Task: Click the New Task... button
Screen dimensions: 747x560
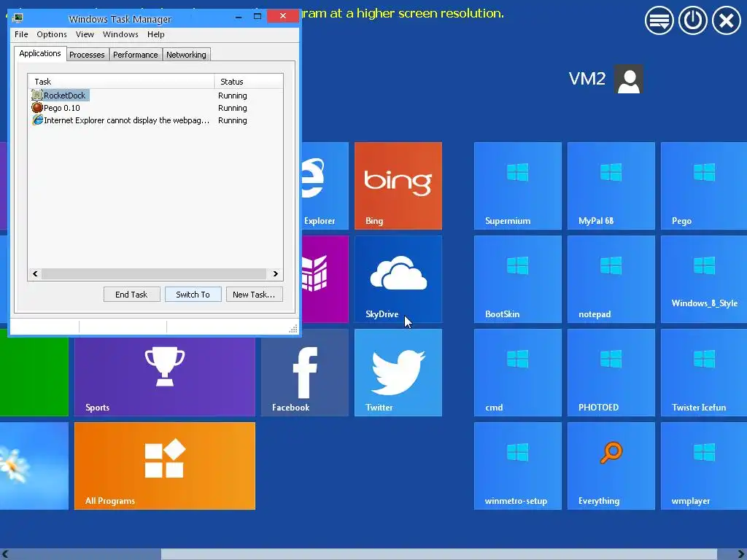Action: pyautogui.click(x=254, y=295)
